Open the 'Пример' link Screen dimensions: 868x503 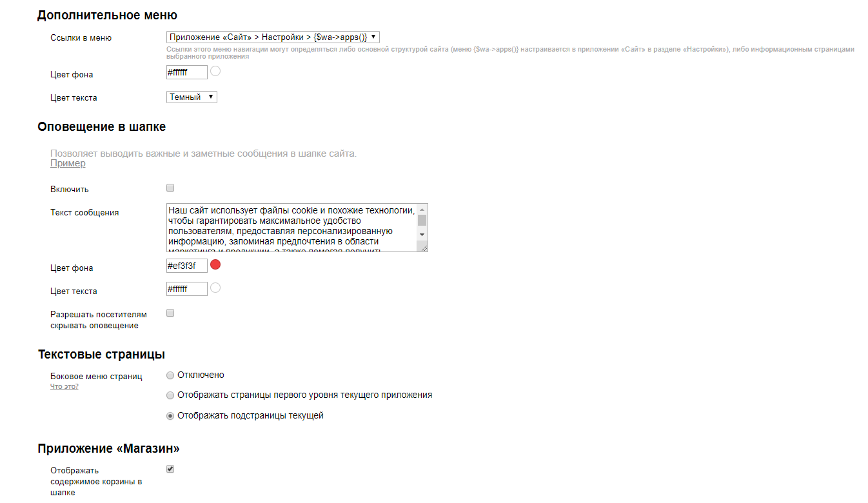coord(68,164)
